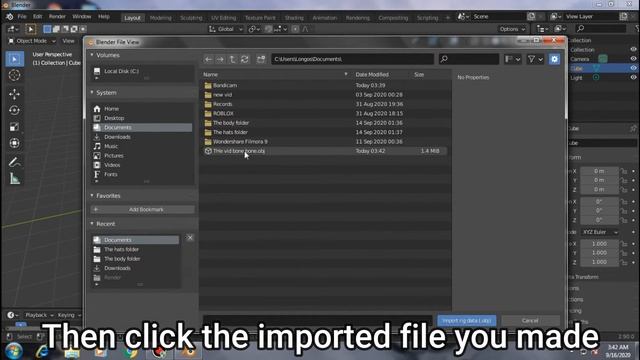Select 'THe vid bone bone.obj' file
This screenshot has width=640, height=360.
pos(239,151)
